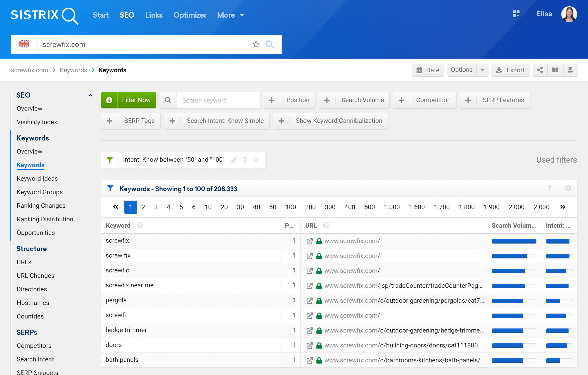Image resolution: width=588 pixels, height=375 pixels.
Task: Open the Options dropdown arrow
Action: point(482,70)
